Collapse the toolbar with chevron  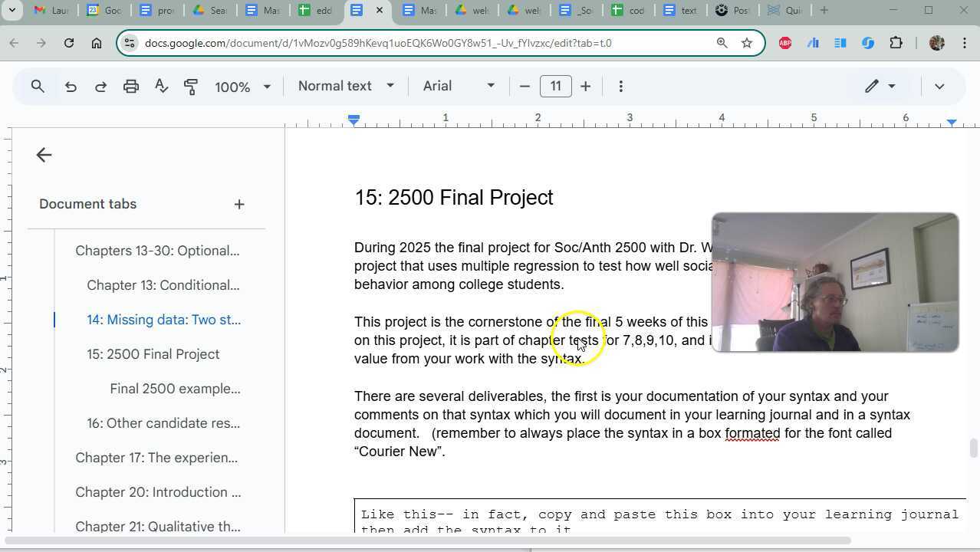(939, 87)
